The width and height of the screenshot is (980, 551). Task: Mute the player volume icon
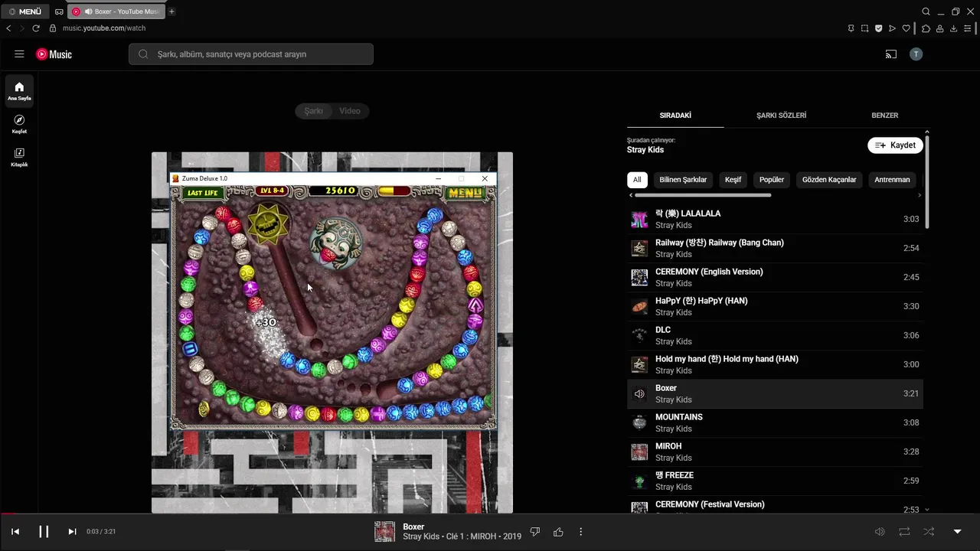click(x=880, y=531)
